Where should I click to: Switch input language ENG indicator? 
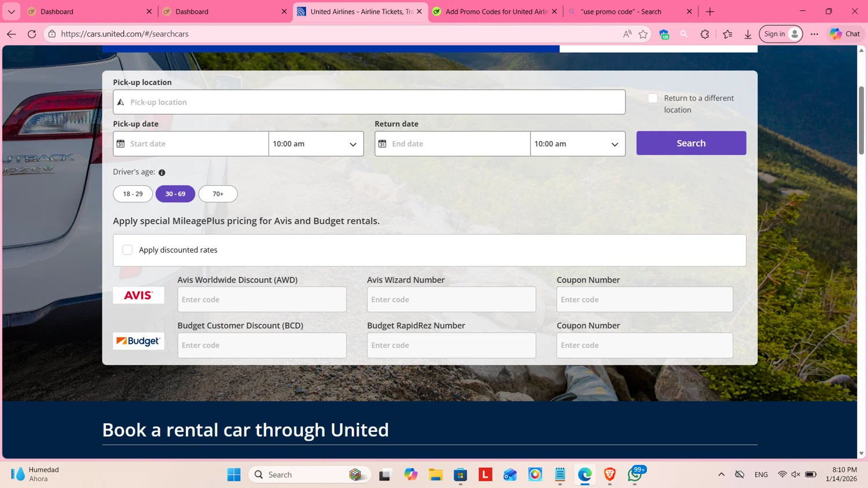coord(761,475)
